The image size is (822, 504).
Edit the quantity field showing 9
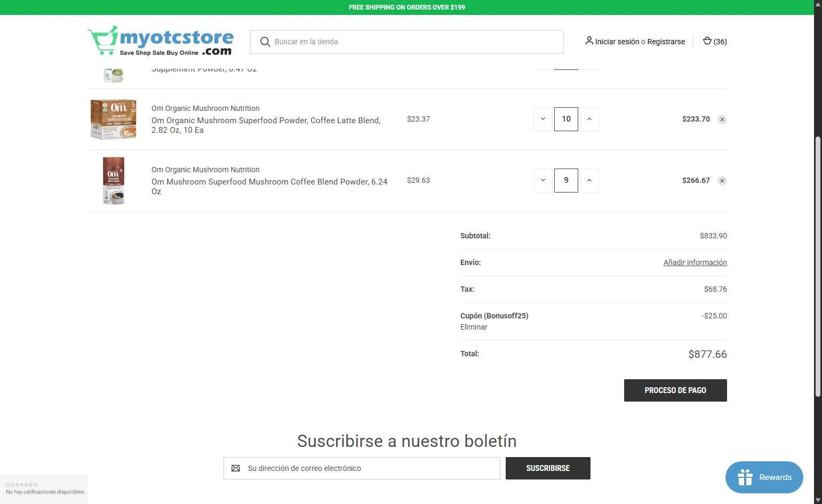point(566,180)
